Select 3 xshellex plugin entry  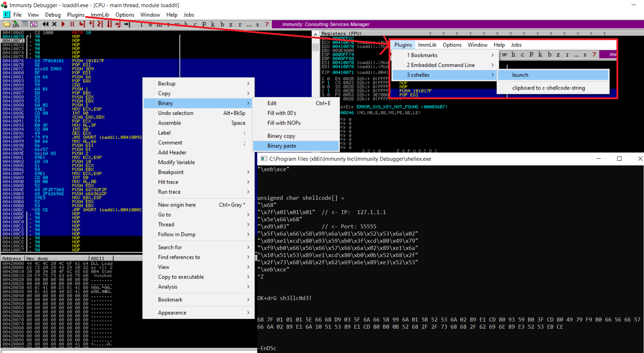pyautogui.click(x=444, y=75)
